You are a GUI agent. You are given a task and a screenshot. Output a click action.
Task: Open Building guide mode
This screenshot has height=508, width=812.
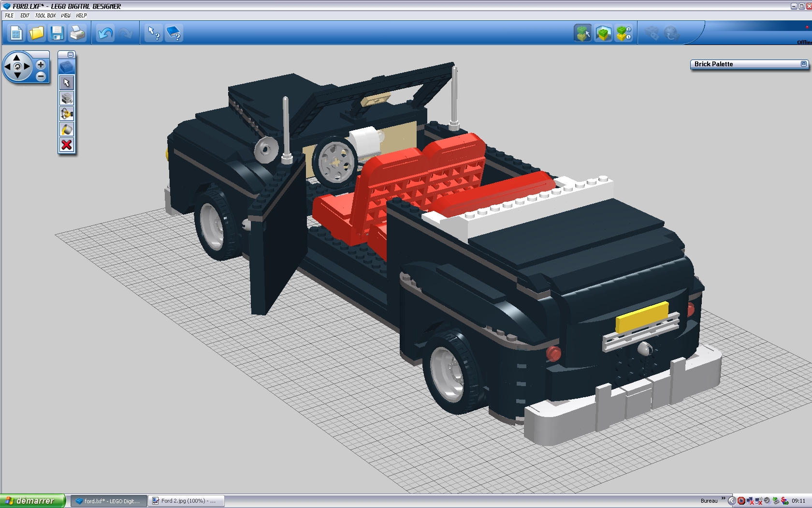624,33
